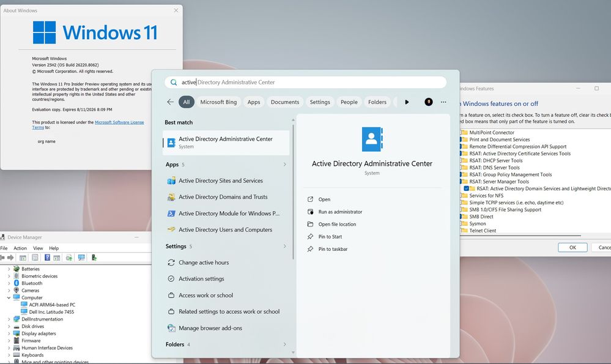This screenshot has width=611, height=364.
Task: Click the Properties icon in Device Manager toolbar
Action: coord(35,258)
